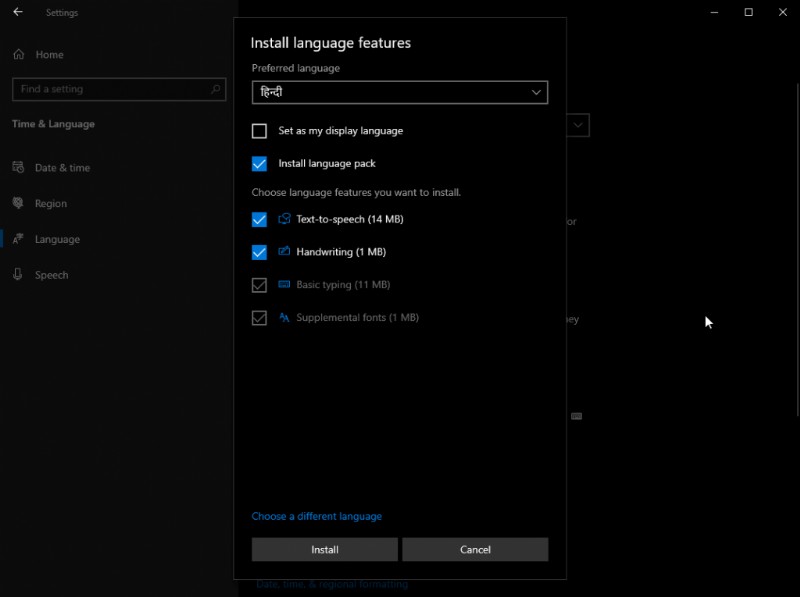Click the Speech microphone icon
The image size is (800, 597).
pos(17,275)
